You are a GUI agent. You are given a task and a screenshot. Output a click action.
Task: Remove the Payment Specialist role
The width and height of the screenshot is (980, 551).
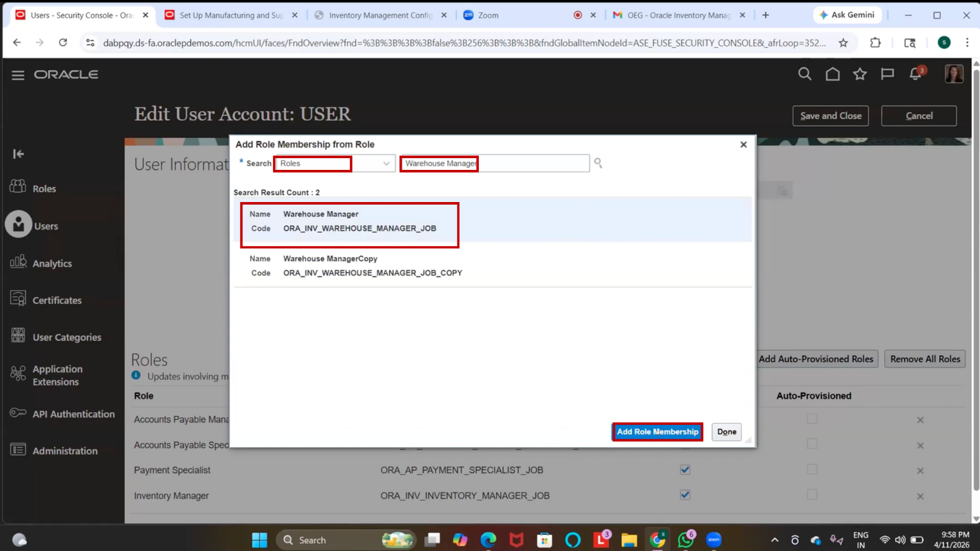pyautogui.click(x=920, y=471)
